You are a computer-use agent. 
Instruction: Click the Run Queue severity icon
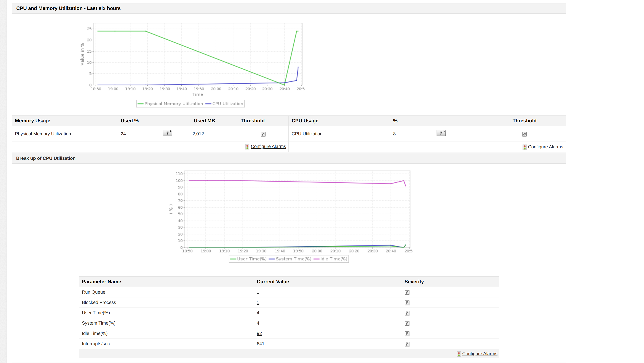[407, 292]
